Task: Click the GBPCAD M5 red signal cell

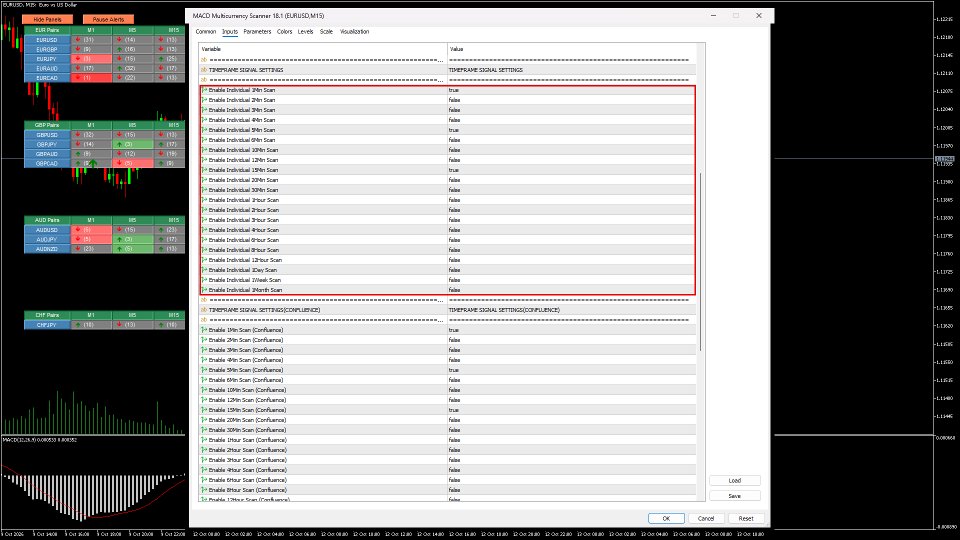Action: (x=133, y=163)
